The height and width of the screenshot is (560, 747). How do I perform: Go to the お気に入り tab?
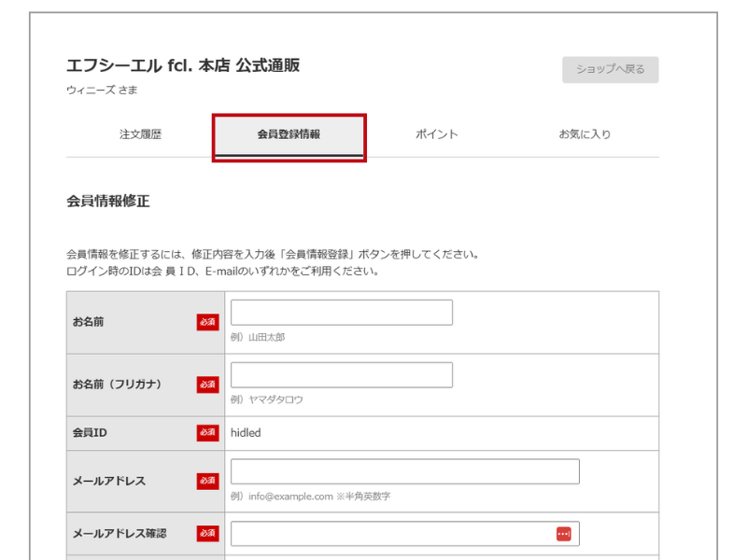pyautogui.click(x=585, y=134)
